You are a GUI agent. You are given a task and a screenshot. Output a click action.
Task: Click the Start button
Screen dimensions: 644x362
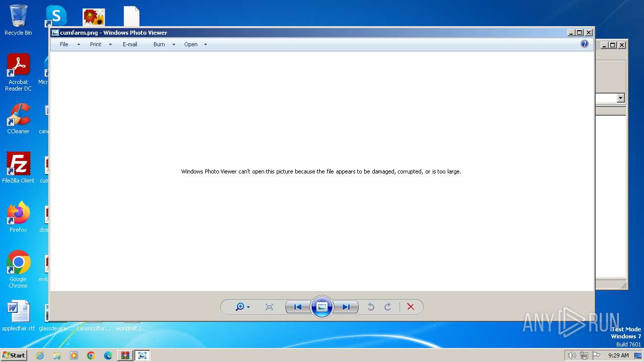[x=14, y=355]
